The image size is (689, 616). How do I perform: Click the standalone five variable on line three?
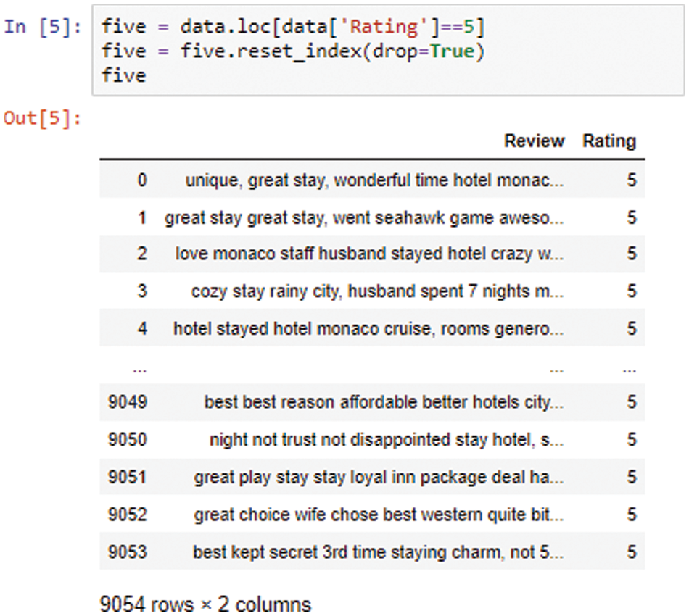(x=123, y=75)
